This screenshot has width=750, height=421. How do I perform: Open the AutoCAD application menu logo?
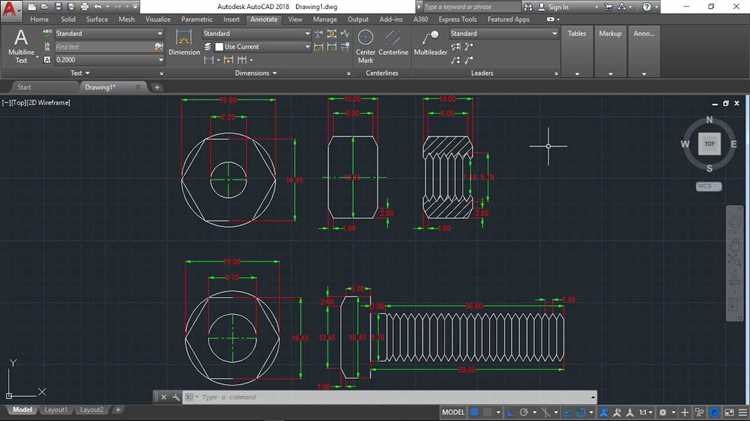[x=10, y=9]
